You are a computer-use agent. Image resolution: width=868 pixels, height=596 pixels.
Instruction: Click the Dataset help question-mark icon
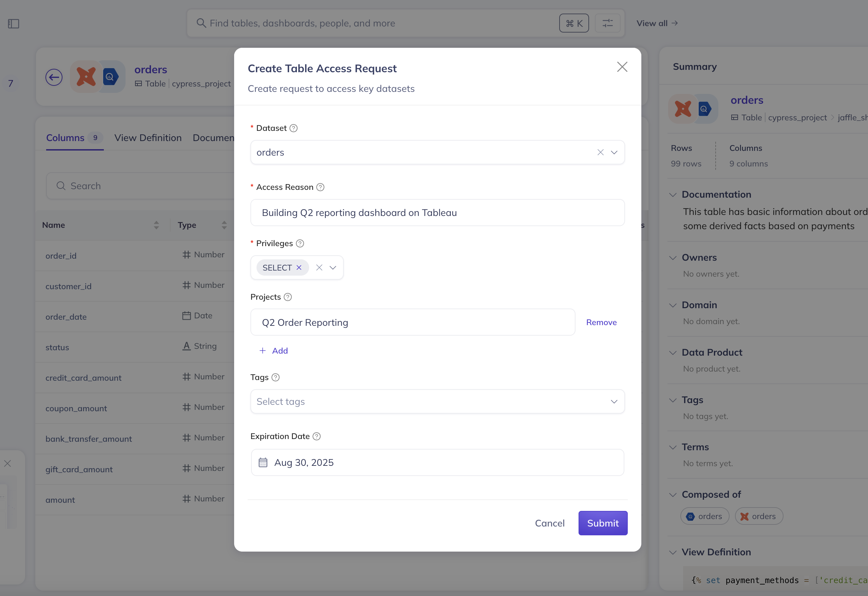coord(293,128)
